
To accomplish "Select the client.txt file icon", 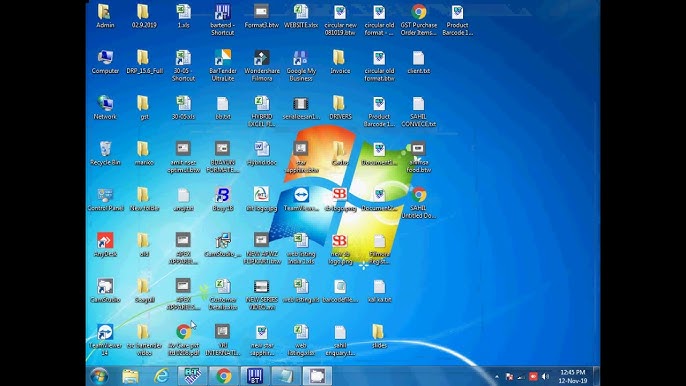I will click(x=418, y=62).
